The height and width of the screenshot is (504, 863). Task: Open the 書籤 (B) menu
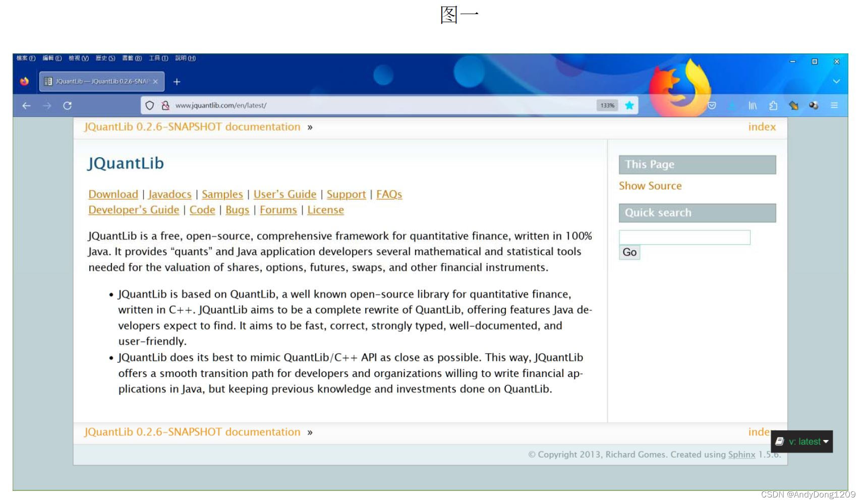132,58
